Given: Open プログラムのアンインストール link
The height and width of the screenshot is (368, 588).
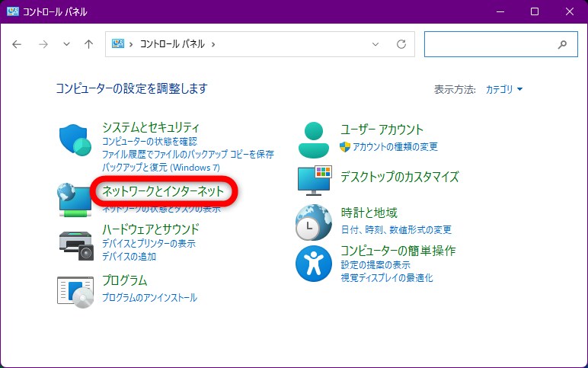Looking at the screenshot, I should click(149, 297).
